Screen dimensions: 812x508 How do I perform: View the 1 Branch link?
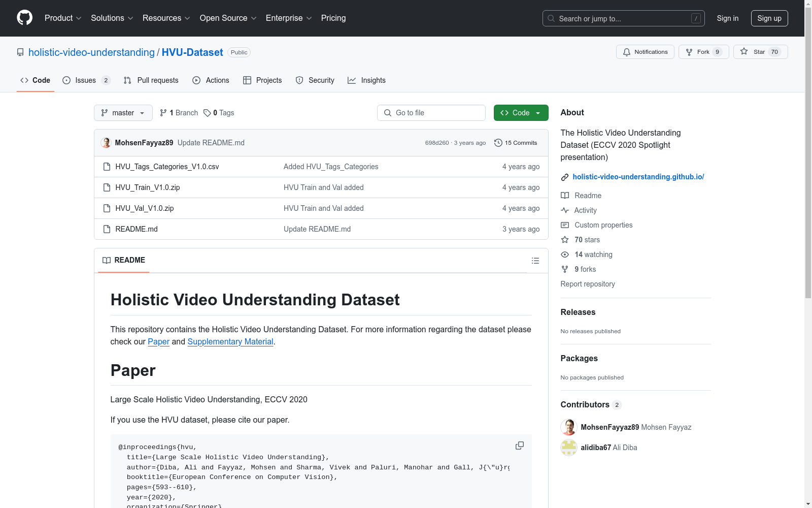(x=179, y=113)
